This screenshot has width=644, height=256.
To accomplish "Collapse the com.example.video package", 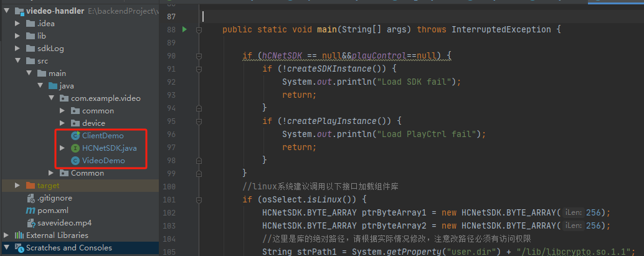I will [51, 98].
